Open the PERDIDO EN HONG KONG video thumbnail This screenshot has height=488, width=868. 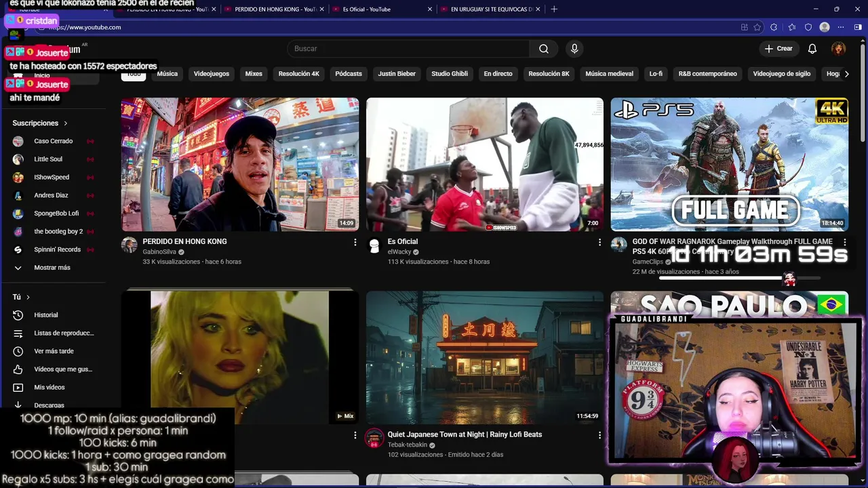[x=240, y=165]
